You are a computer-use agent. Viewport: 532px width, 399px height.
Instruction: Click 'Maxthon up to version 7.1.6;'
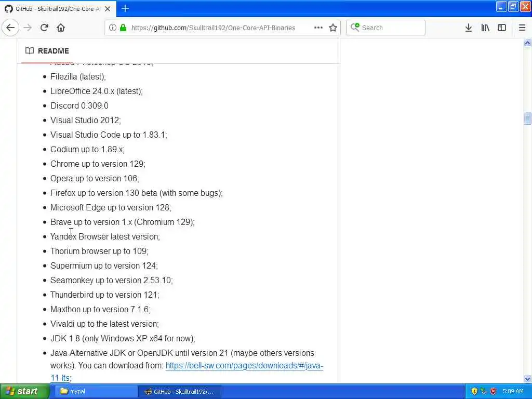[x=100, y=310]
